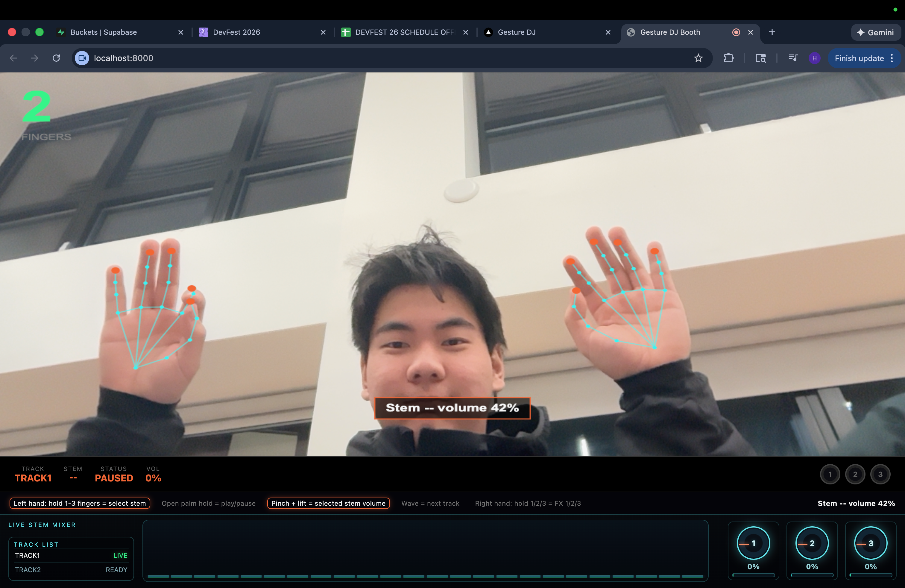This screenshot has width=905, height=588.
Task: Toggle FX button 3 indicator
Action: pyautogui.click(x=880, y=474)
